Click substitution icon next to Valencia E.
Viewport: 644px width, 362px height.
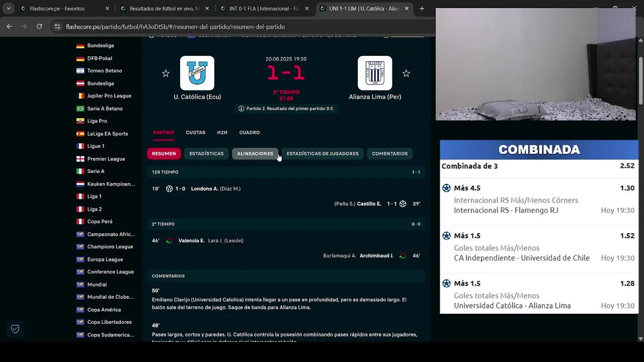[169, 240]
